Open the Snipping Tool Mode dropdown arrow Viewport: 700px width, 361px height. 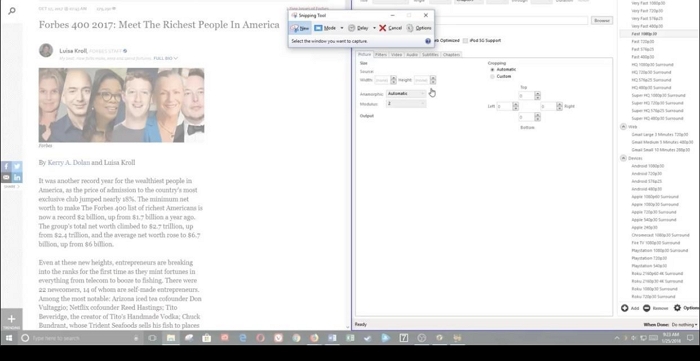coord(342,28)
